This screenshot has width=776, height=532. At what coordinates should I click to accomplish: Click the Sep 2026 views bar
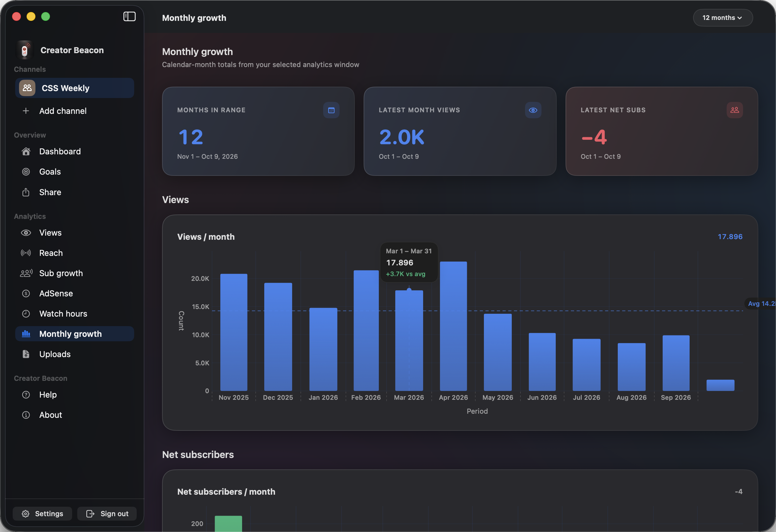click(676, 363)
